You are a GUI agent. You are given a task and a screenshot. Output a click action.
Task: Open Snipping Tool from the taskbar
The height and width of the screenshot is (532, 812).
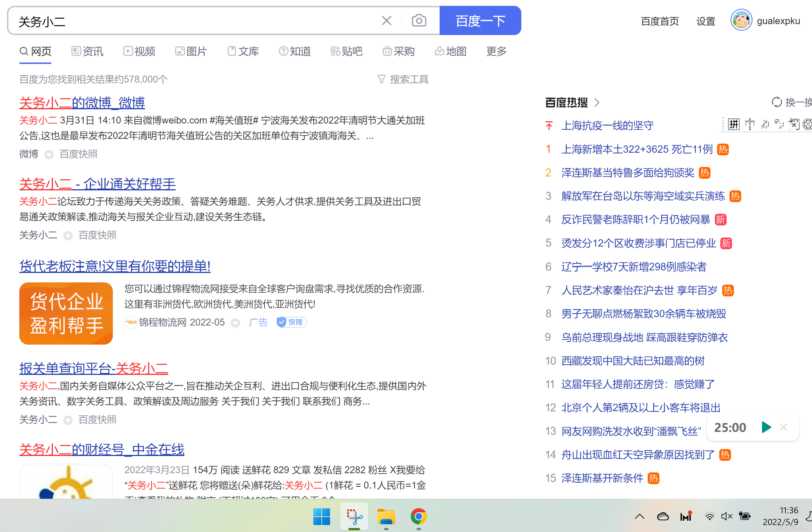(354, 516)
